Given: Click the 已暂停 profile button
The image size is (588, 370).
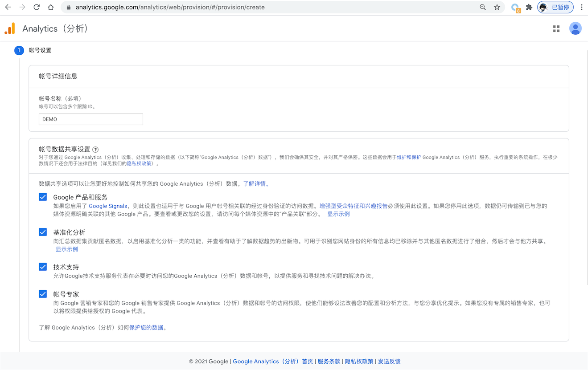Looking at the screenshot, I should [555, 7].
